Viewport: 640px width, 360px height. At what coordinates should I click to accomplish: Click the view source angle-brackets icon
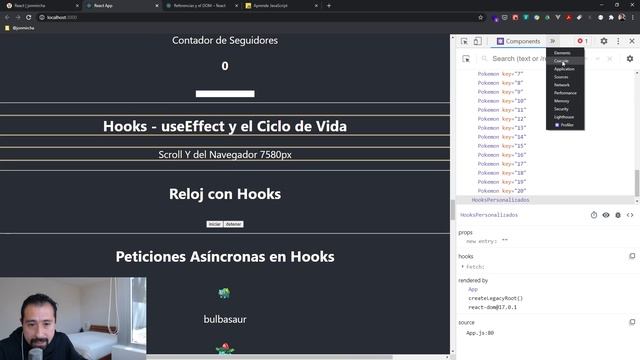(630, 215)
